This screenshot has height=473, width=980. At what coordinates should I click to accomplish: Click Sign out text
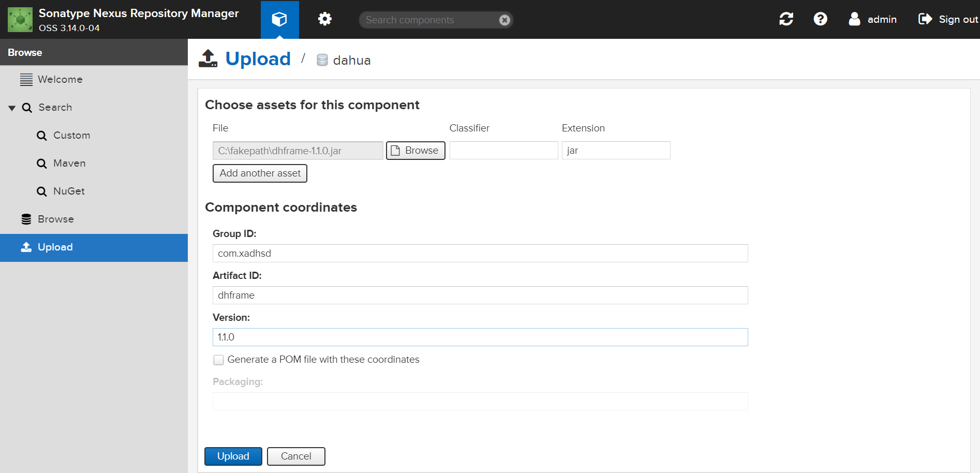[959, 20]
